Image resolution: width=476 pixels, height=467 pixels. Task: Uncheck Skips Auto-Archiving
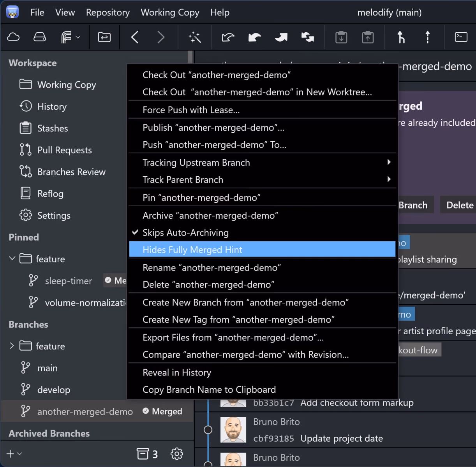[263, 233]
